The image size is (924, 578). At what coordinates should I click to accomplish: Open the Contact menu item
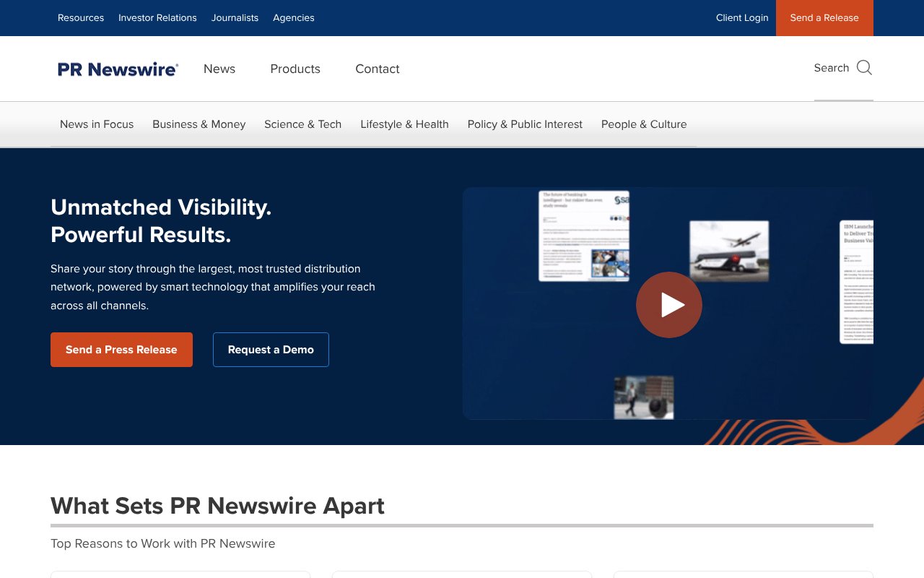tap(377, 69)
